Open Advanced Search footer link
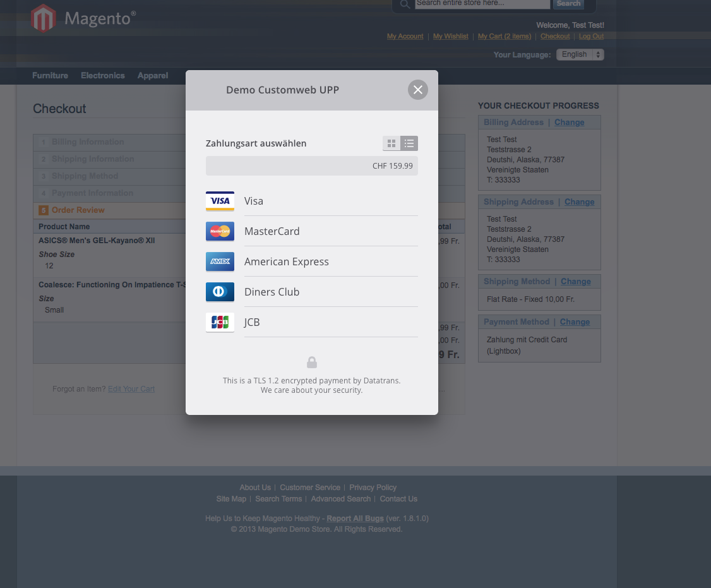Screen dimensions: 711x588 [x=341, y=498]
